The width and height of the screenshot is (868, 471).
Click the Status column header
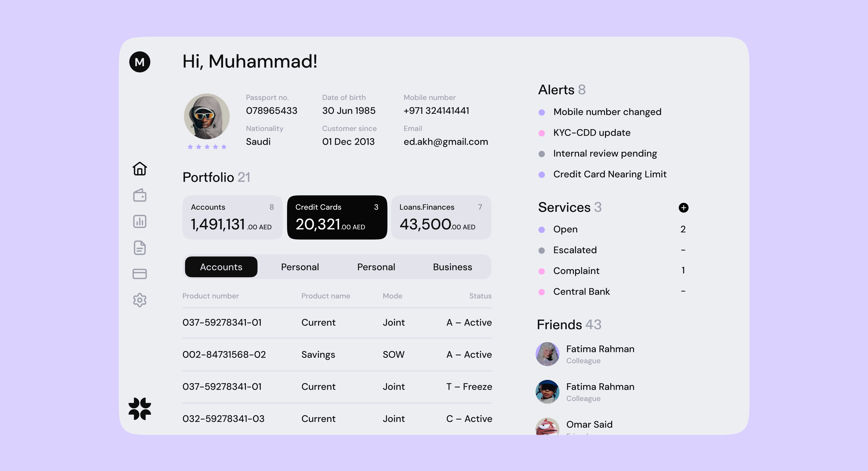point(481,296)
